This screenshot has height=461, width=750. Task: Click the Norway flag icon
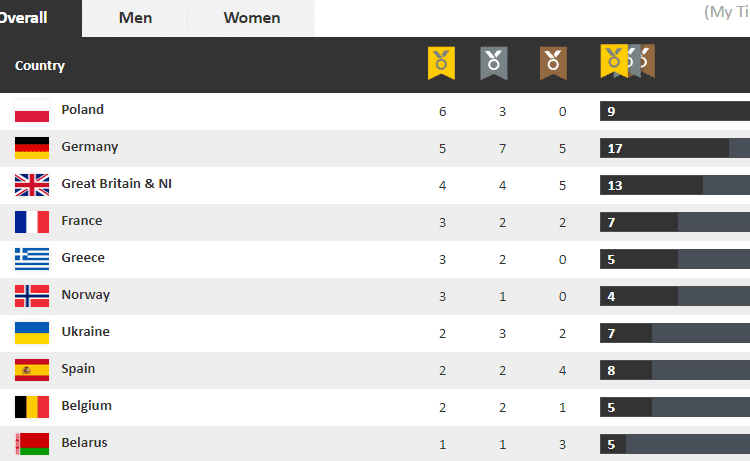32,296
